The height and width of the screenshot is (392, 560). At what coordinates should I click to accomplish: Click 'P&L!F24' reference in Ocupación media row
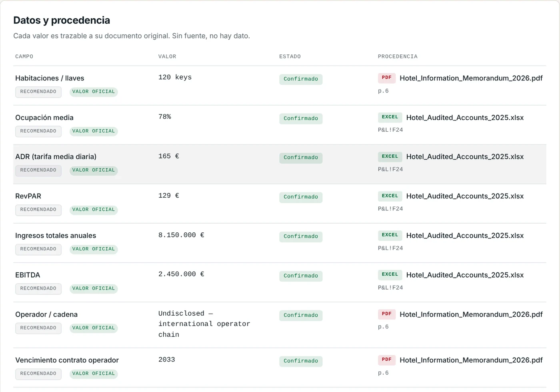[390, 130]
